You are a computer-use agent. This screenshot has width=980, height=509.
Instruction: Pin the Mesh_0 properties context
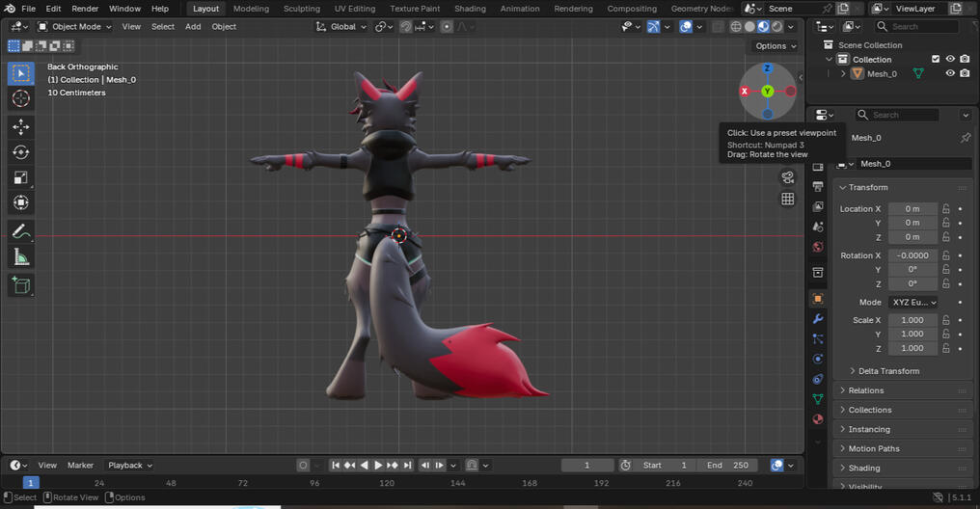pyautogui.click(x=966, y=138)
